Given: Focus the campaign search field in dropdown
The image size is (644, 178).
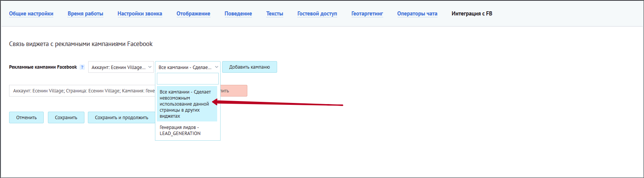Looking at the screenshot, I should (188, 78).
